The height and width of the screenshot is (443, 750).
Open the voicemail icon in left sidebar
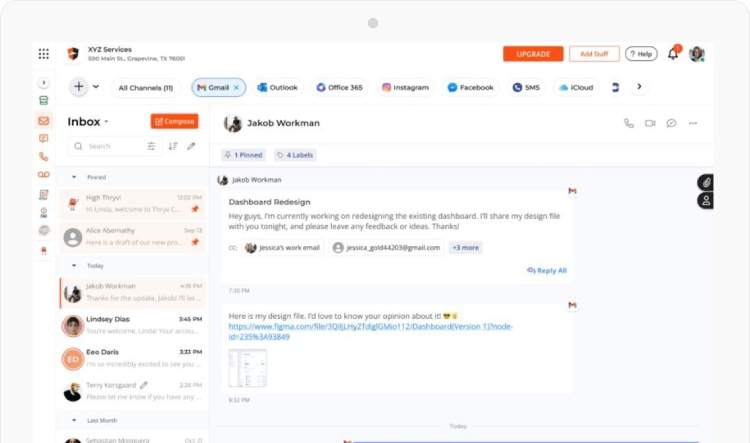[x=43, y=175]
